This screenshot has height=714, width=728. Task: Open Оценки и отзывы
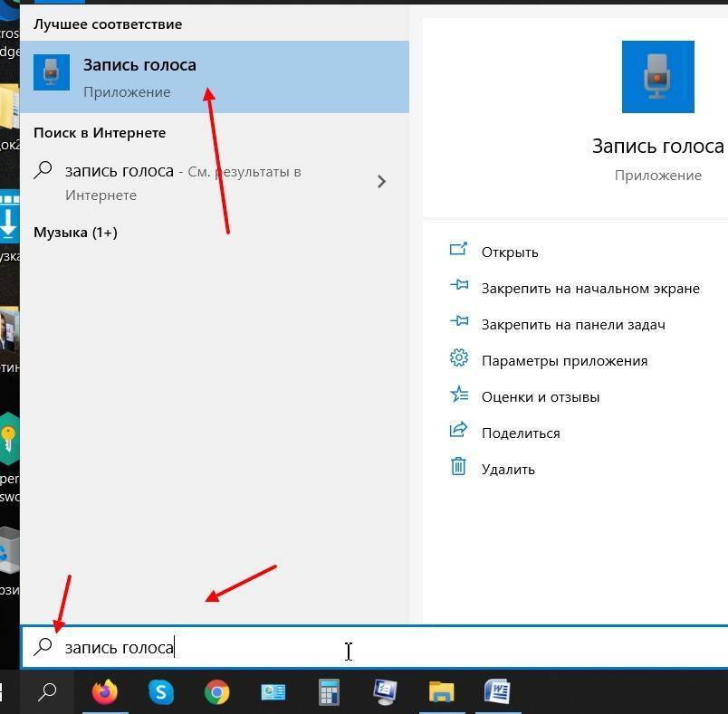(540, 397)
